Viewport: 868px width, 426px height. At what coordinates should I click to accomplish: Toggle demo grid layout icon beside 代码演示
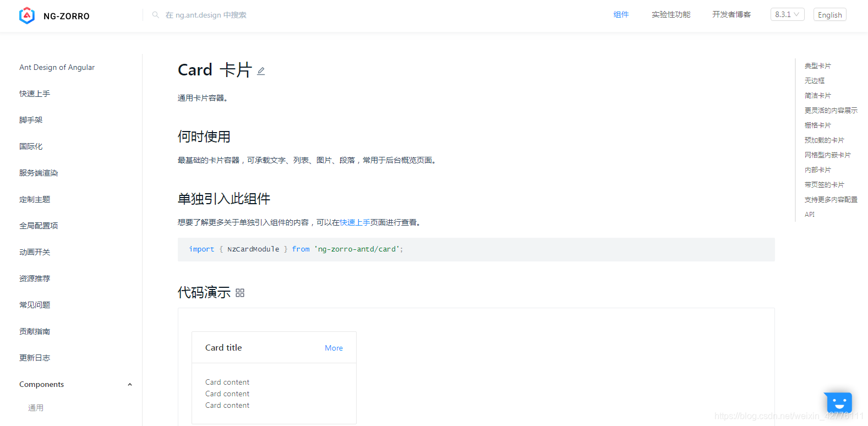(x=240, y=293)
